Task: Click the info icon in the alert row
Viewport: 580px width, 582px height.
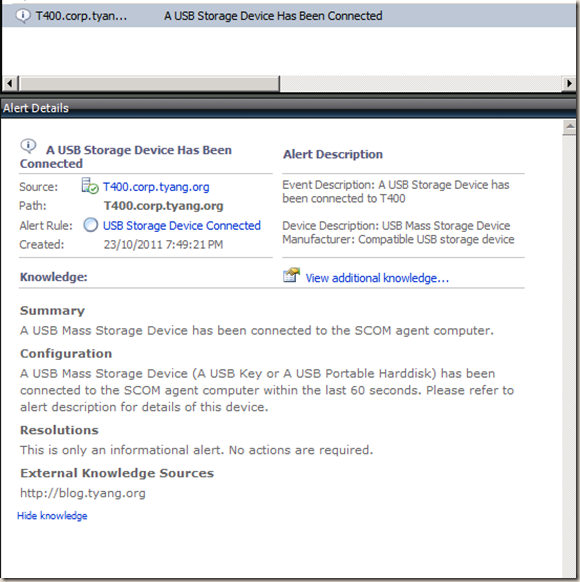Action: [x=23, y=16]
